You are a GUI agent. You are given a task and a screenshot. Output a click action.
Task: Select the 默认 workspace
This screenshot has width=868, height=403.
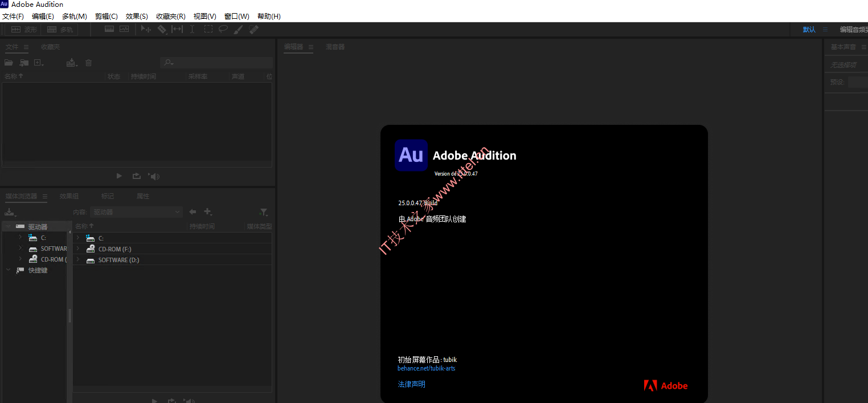(809, 30)
